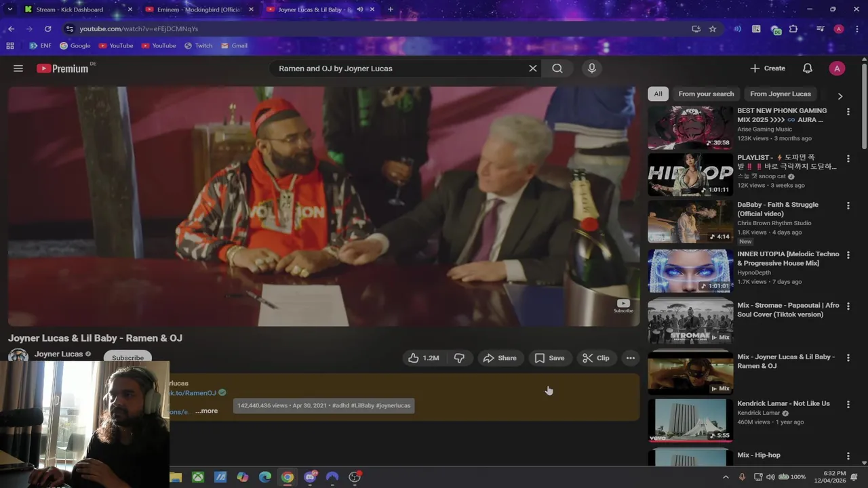Play Kendrick Lamar Not Like Us thumbnail
This screenshot has width=868, height=488.
(x=690, y=420)
